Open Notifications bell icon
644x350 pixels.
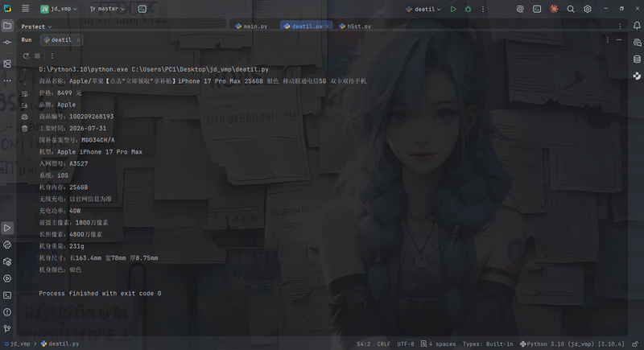637,26
